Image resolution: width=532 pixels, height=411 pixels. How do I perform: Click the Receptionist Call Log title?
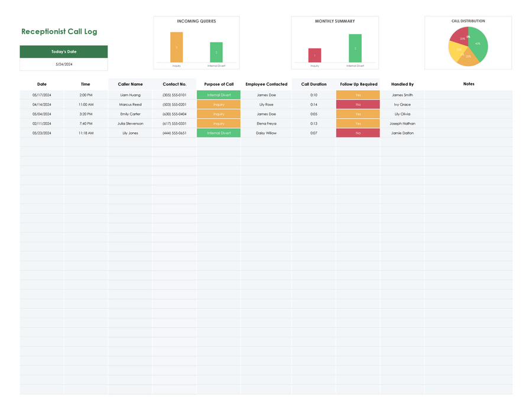(59, 31)
